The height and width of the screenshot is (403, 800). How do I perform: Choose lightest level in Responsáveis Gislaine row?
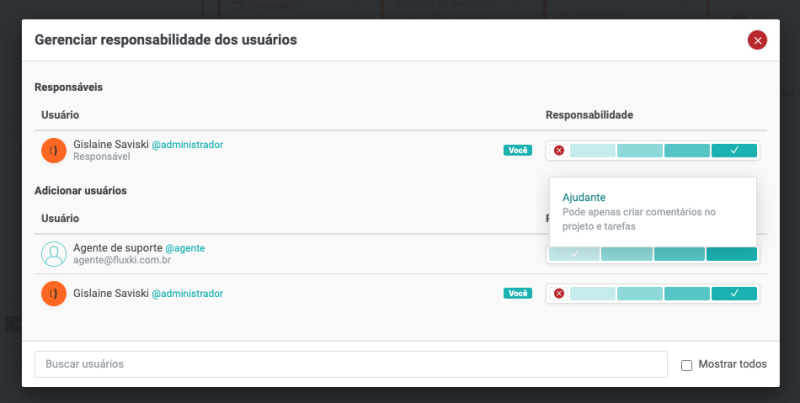(592, 151)
